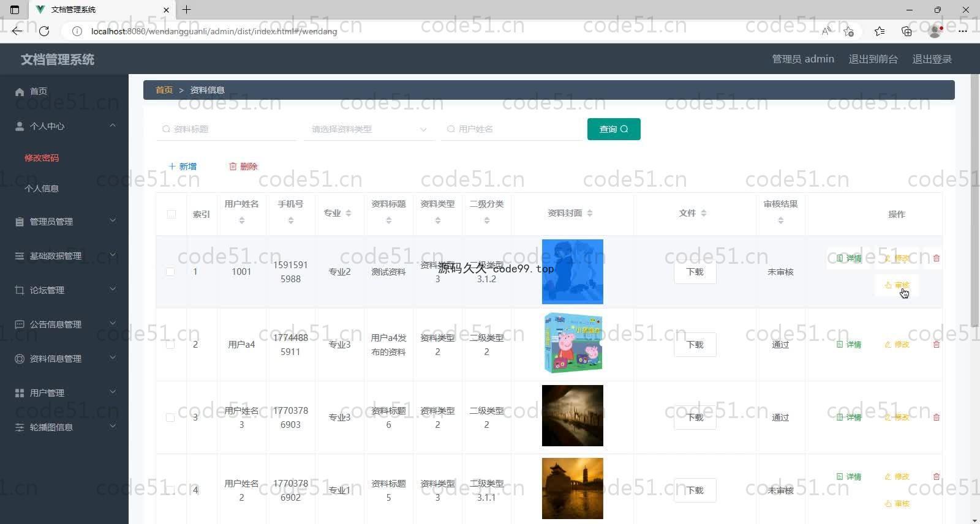Go back in browser history
980x524 pixels.
[x=17, y=31]
